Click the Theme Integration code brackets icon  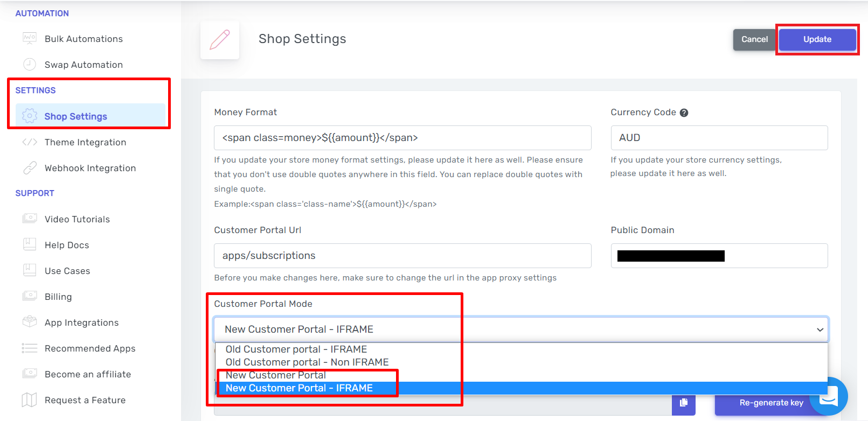click(x=30, y=142)
